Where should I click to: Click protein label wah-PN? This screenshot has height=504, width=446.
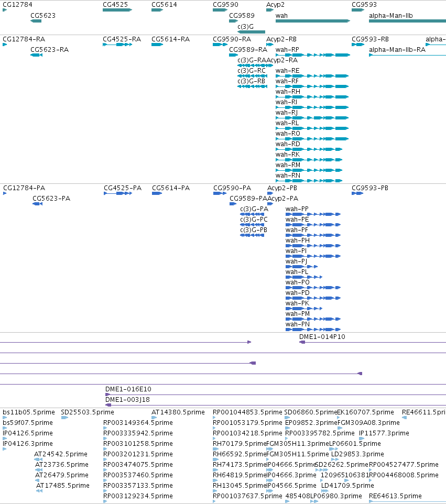[x=298, y=324]
